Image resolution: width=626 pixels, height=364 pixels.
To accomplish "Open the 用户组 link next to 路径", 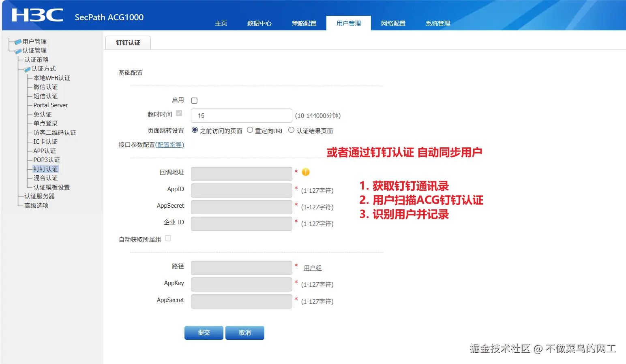I will (x=313, y=268).
